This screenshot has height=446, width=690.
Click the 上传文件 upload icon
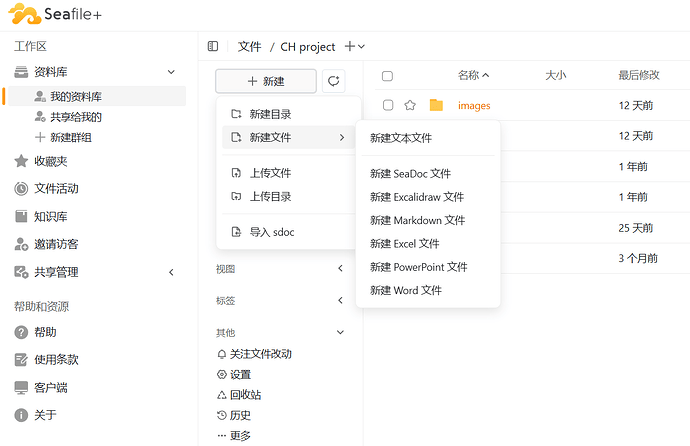[236, 173]
